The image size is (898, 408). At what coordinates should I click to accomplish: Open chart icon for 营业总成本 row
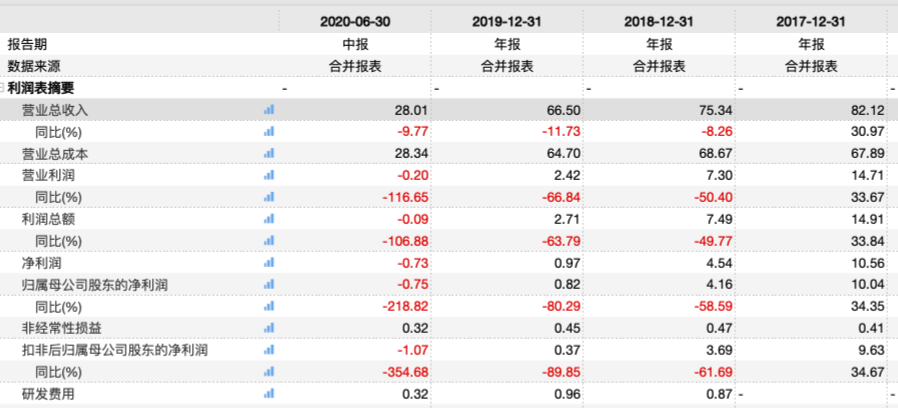(269, 153)
